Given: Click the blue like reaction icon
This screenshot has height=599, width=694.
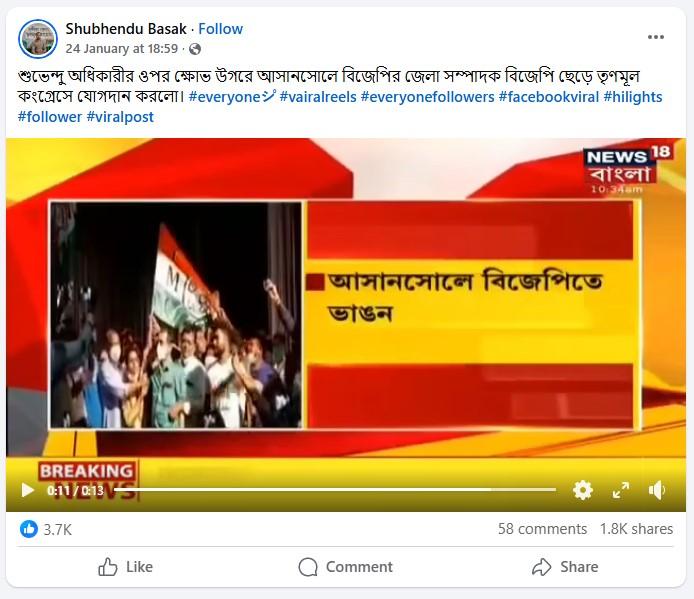Looking at the screenshot, I should pyautogui.click(x=29, y=529).
